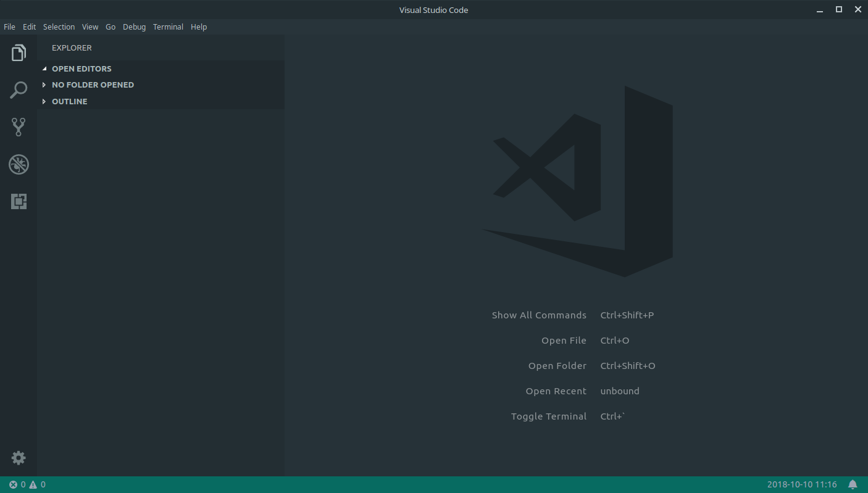Open the File menu
Image resolution: width=868 pixels, height=493 pixels.
[x=9, y=27]
